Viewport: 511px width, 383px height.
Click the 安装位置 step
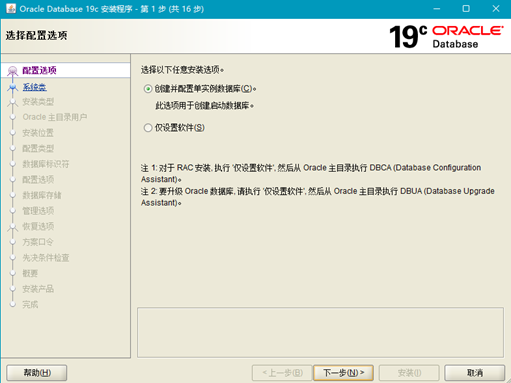38,133
